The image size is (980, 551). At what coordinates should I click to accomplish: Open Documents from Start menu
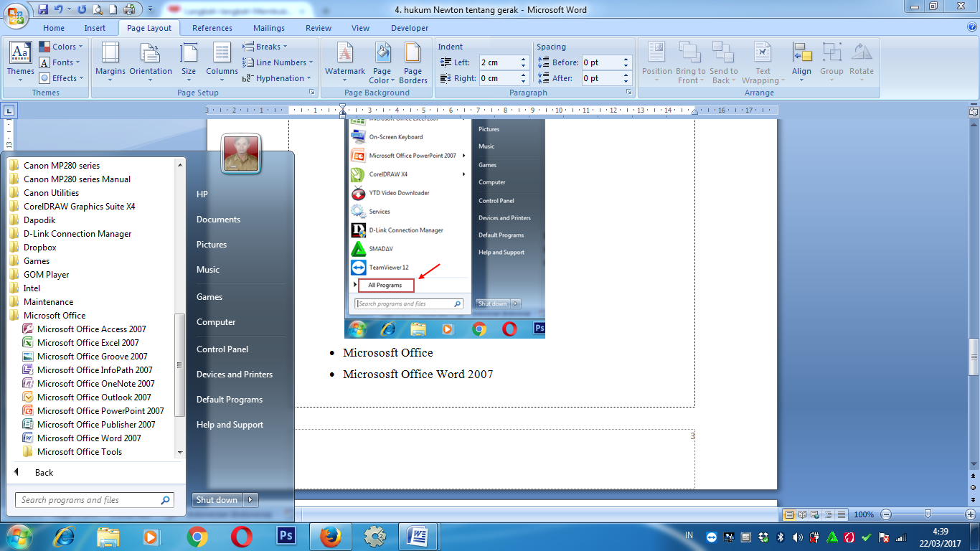(x=218, y=220)
